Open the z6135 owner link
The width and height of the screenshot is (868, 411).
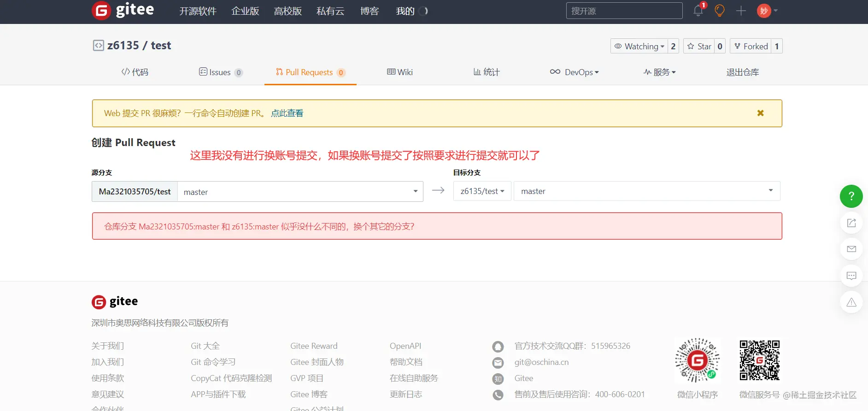[x=123, y=46]
